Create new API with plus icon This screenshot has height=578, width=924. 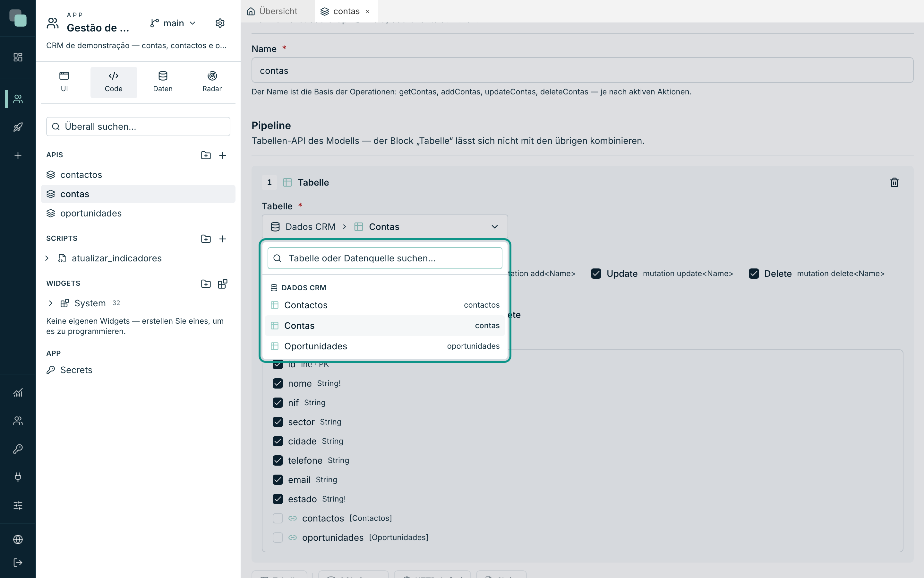(223, 155)
